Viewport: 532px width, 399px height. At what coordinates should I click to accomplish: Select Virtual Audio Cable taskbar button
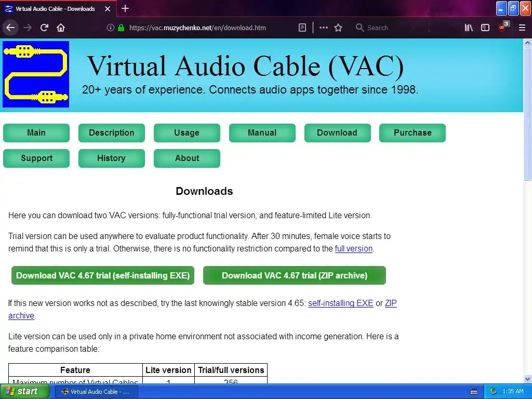96,392
